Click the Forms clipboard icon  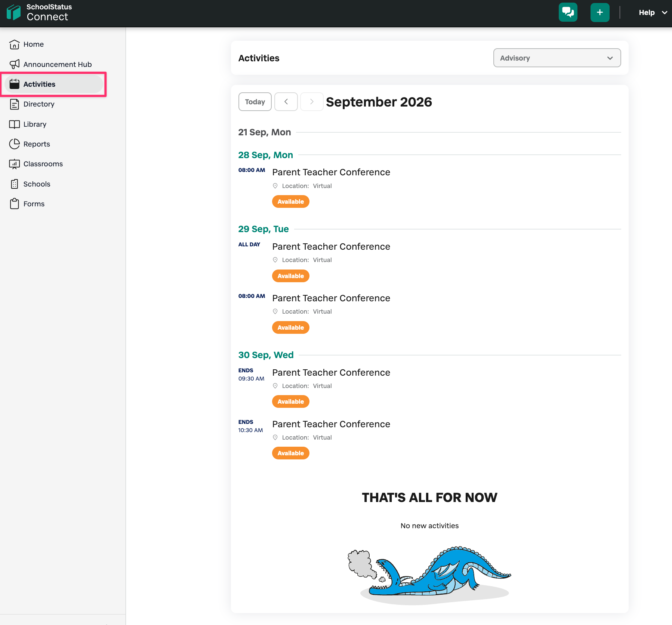click(14, 204)
